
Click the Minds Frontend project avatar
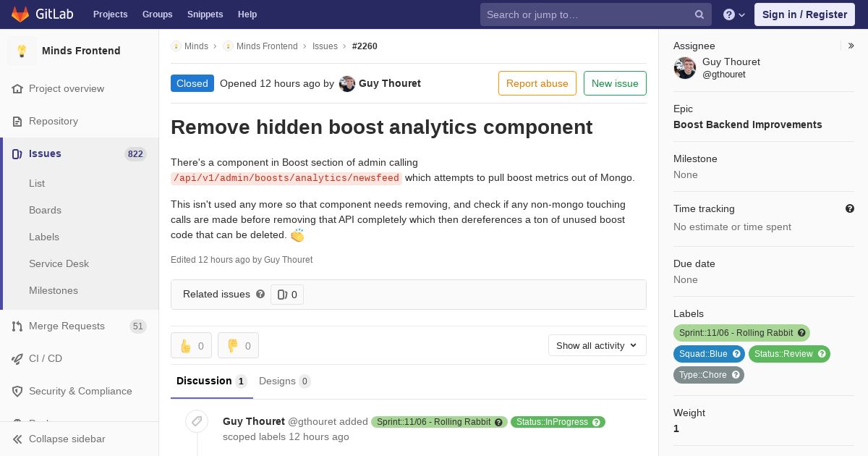(x=22, y=51)
